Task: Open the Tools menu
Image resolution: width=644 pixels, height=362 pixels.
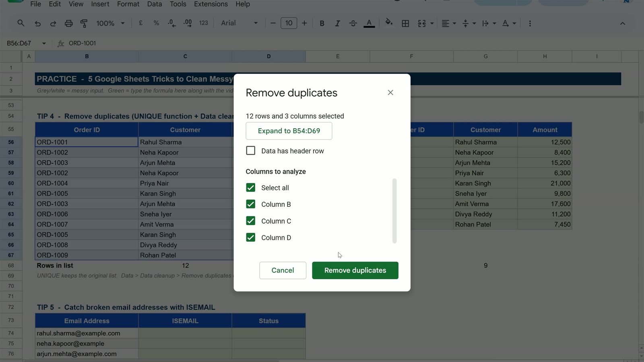Action: click(x=178, y=4)
